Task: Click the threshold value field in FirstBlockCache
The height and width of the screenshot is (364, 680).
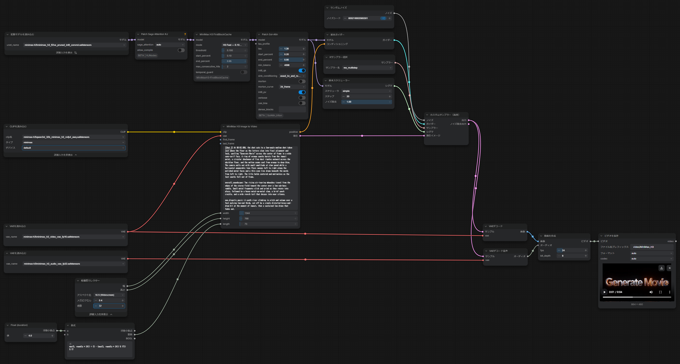Action: (x=235, y=50)
